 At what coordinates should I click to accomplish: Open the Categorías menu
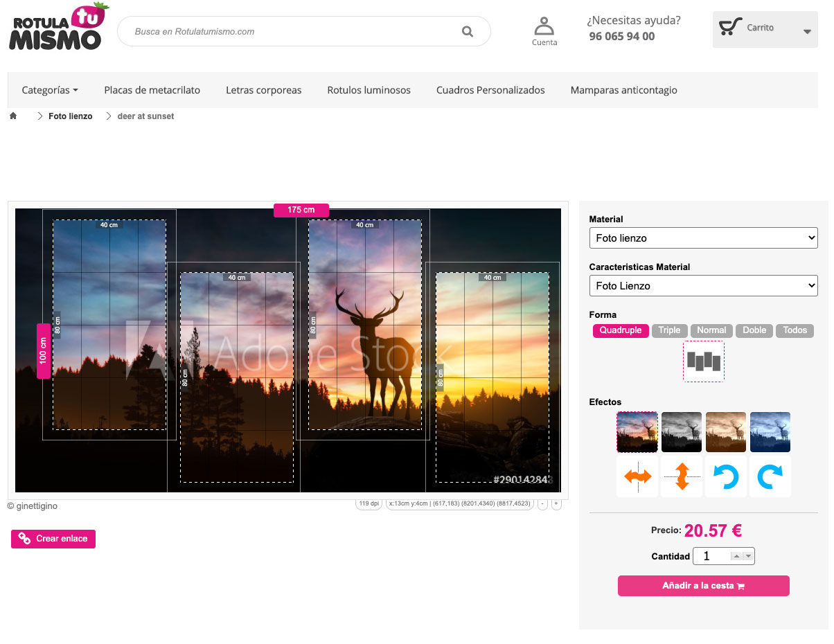(49, 90)
